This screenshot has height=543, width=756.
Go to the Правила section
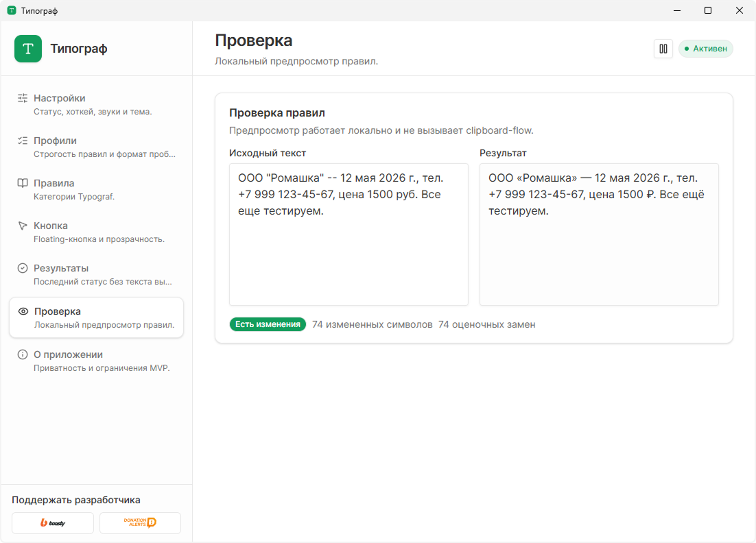point(97,189)
